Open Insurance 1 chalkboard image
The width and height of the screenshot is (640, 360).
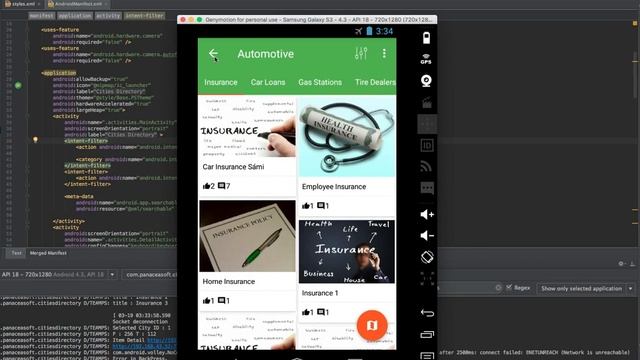pyautogui.click(x=347, y=252)
